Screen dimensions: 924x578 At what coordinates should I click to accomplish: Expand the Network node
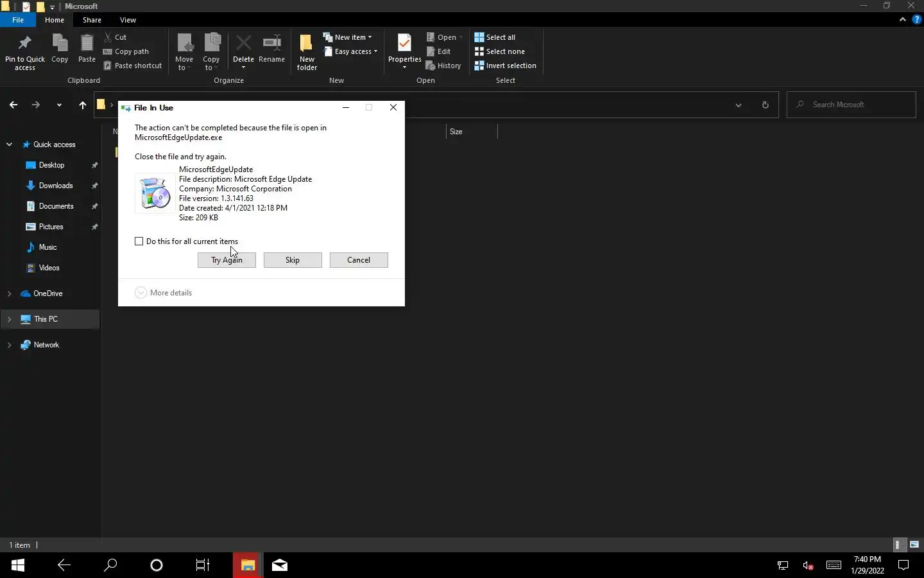pyautogui.click(x=9, y=345)
